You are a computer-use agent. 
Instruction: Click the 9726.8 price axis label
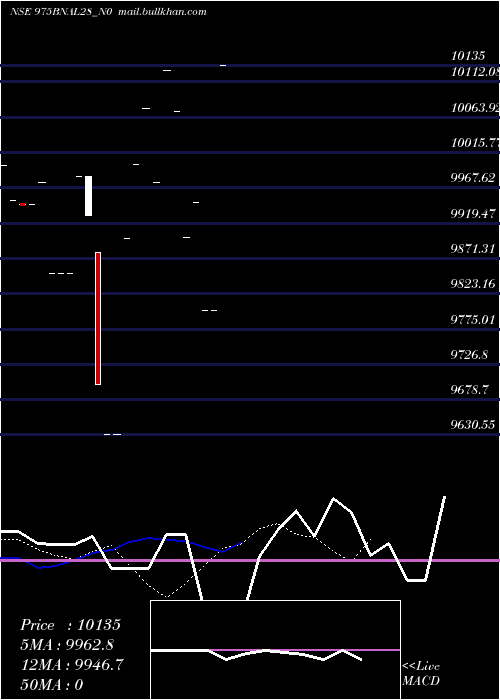(x=469, y=355)
